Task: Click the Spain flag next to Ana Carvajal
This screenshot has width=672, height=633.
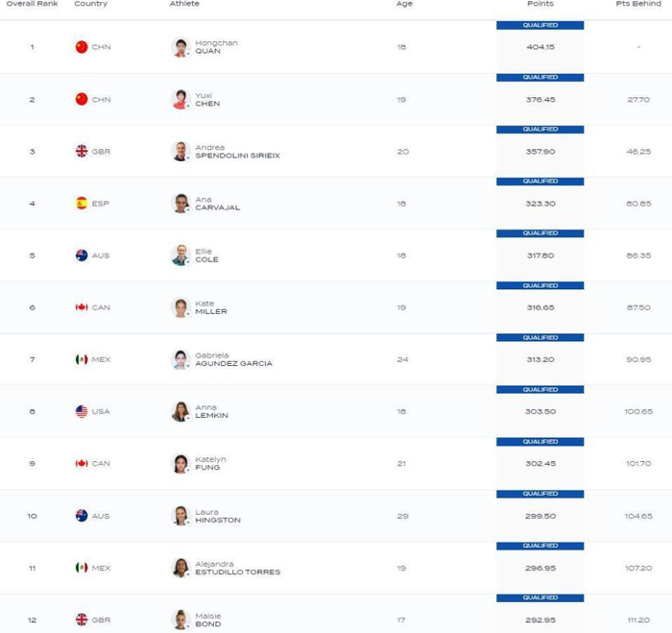Action: click(x=82, y=204)
